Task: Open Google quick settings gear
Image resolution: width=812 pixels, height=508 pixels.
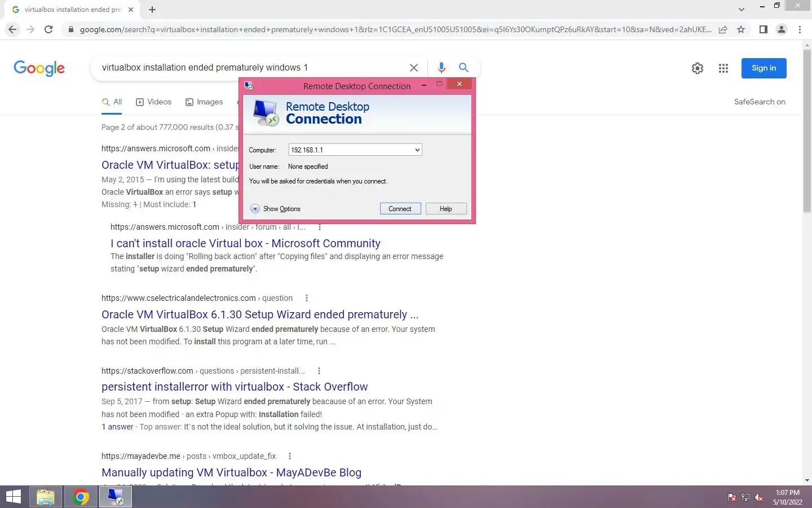Action: point(698,68)
